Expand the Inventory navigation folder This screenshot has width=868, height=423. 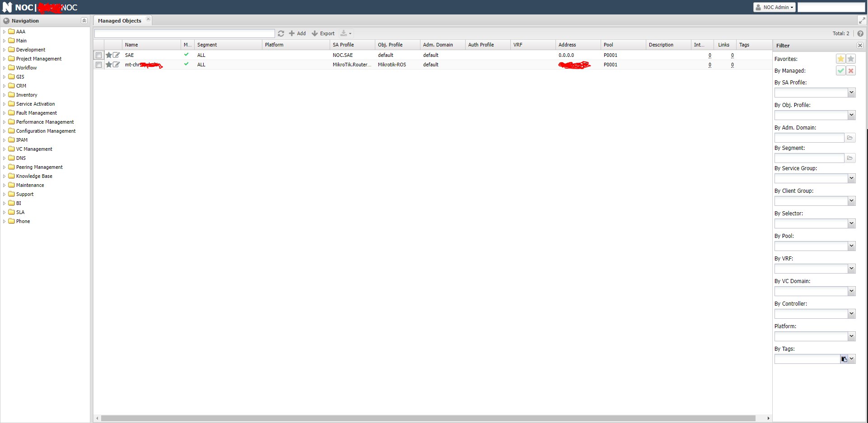[5, 95]
